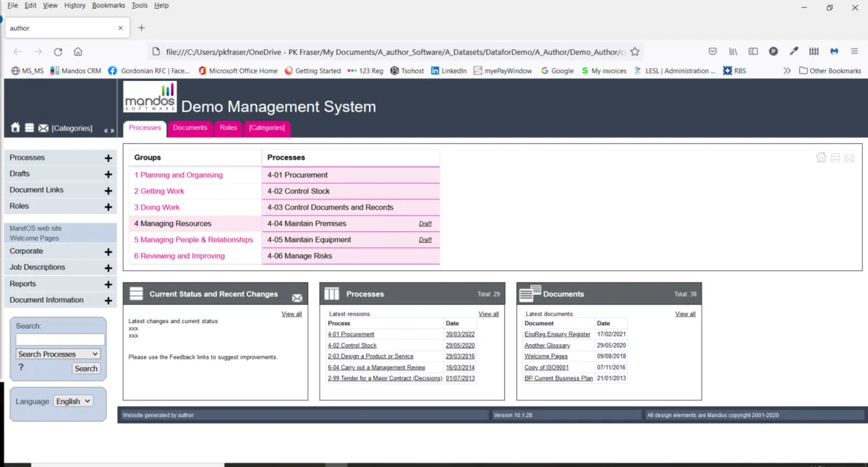Open the browser library icon

733,51
